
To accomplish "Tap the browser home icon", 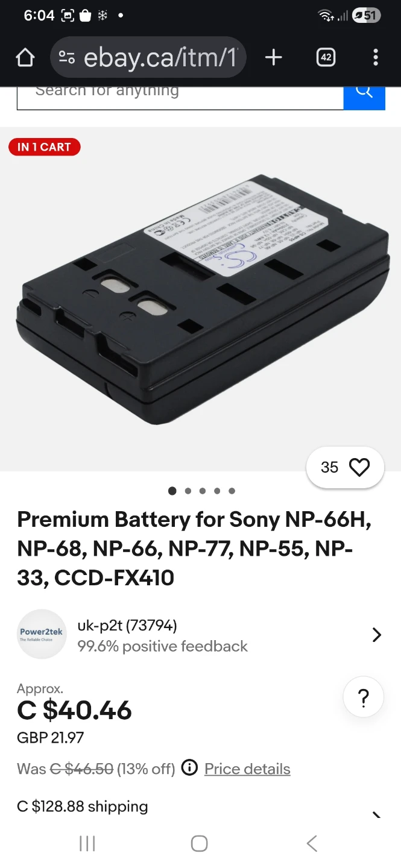I will (25, 57).
